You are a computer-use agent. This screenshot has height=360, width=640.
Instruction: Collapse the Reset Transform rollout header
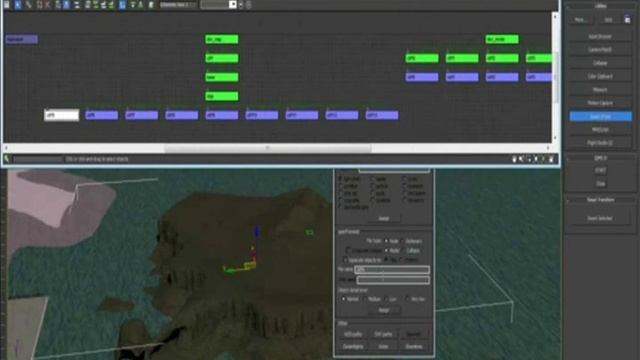pyautogui.click(x=600, y=200)
